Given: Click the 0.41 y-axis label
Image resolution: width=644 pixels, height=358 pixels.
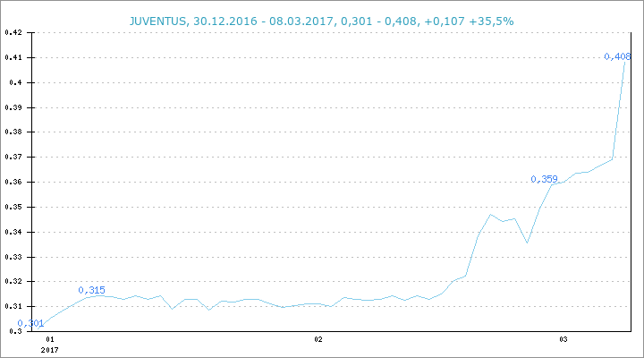Looking at the screenshot, I should tap(13, 57).
